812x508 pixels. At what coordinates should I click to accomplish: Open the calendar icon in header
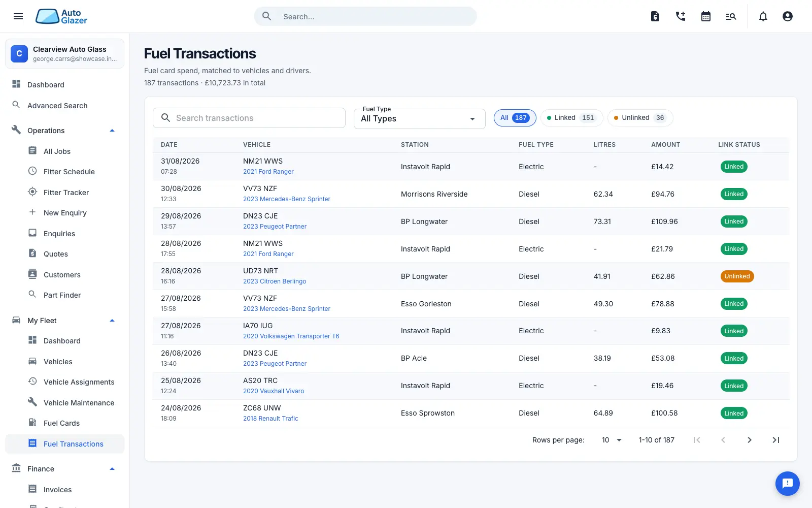pyautogui.click(x=706, y=16)
